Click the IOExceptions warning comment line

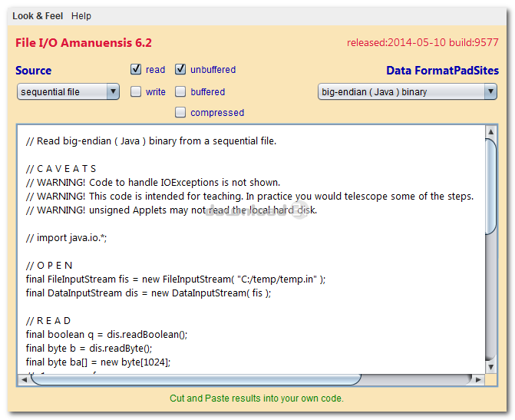pos(153,183)
